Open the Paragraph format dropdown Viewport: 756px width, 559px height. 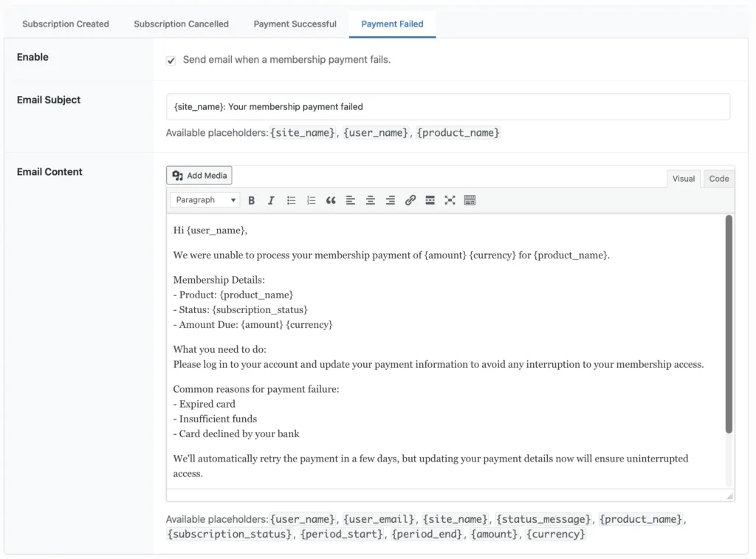click(205, 200)
